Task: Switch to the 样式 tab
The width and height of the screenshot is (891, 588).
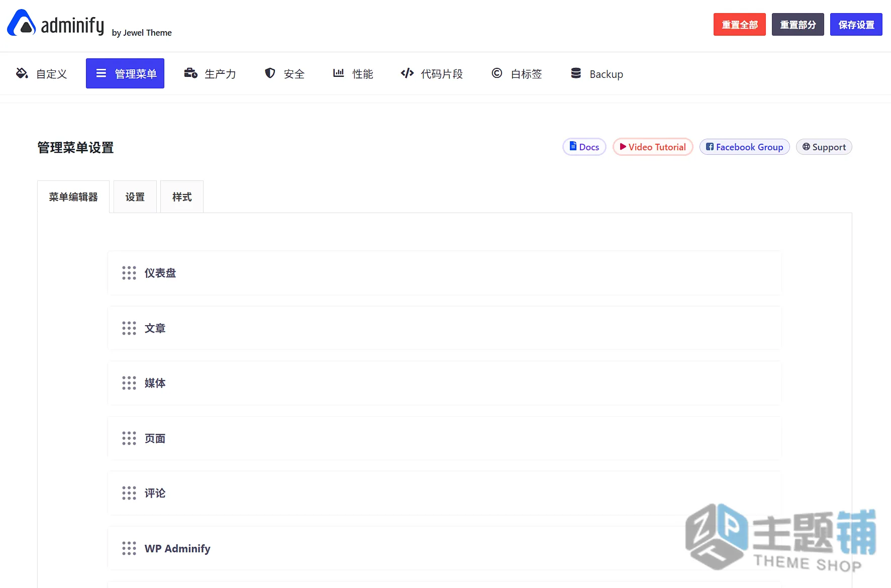Action: coord(182,197)
